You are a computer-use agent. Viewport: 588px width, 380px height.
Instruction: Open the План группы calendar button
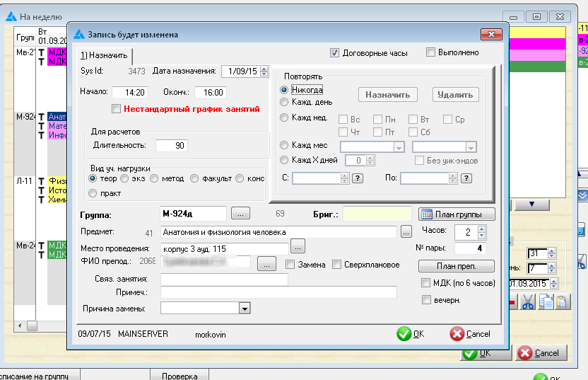point(457,214)
